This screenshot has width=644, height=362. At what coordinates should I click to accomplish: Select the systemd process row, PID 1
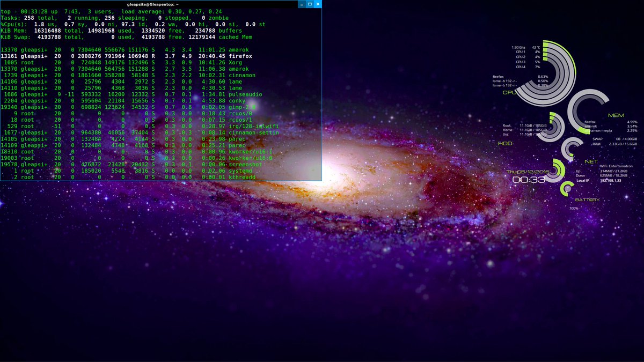click(127, 171)
